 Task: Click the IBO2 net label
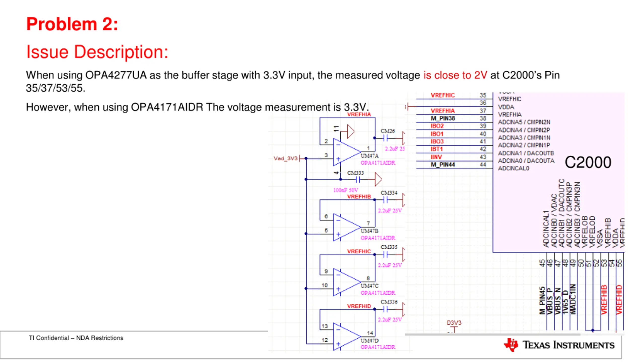click(x=437, y=126)
